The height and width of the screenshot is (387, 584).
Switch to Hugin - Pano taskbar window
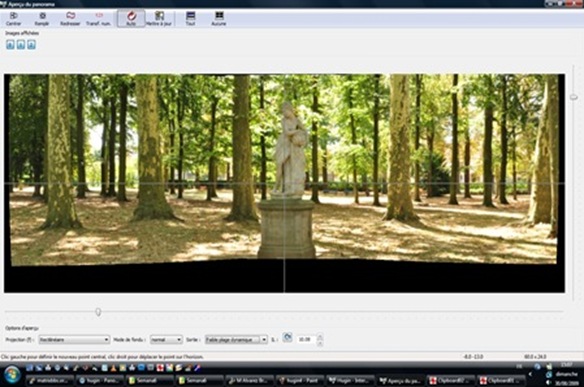(x=99, y=380)
